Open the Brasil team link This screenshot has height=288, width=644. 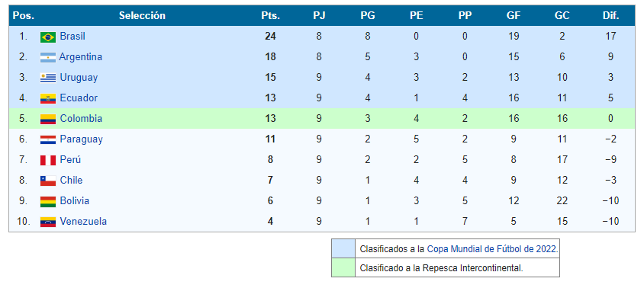click(x=72, y=36)
